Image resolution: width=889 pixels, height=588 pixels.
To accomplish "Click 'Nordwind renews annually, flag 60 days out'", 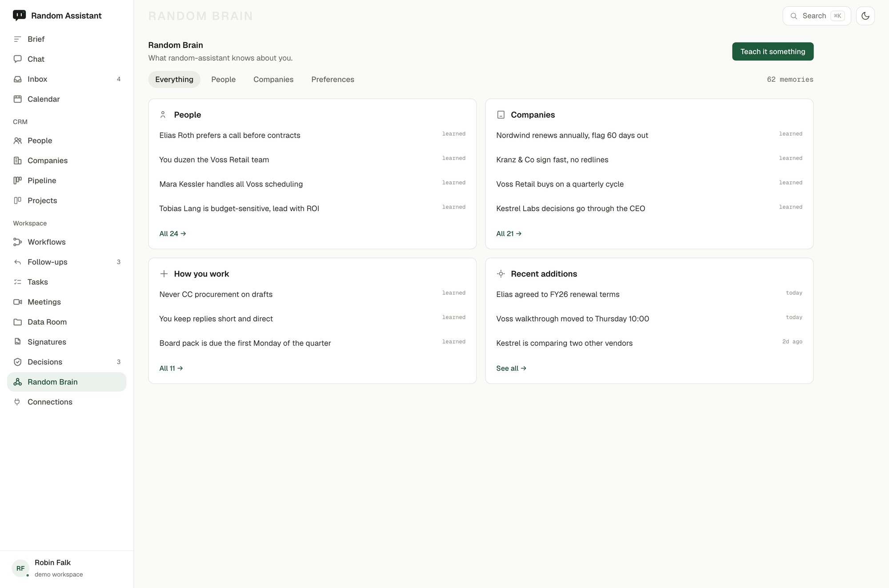I will [x=572, y=136].
